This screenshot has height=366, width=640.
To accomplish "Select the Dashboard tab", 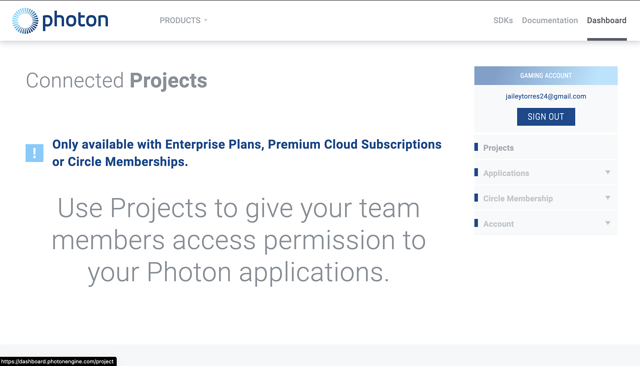I will pyautogui.click(x=607, y=20).
